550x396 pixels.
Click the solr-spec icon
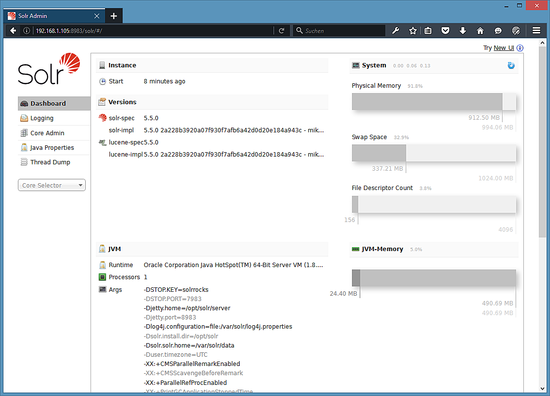tap(102, 118)
